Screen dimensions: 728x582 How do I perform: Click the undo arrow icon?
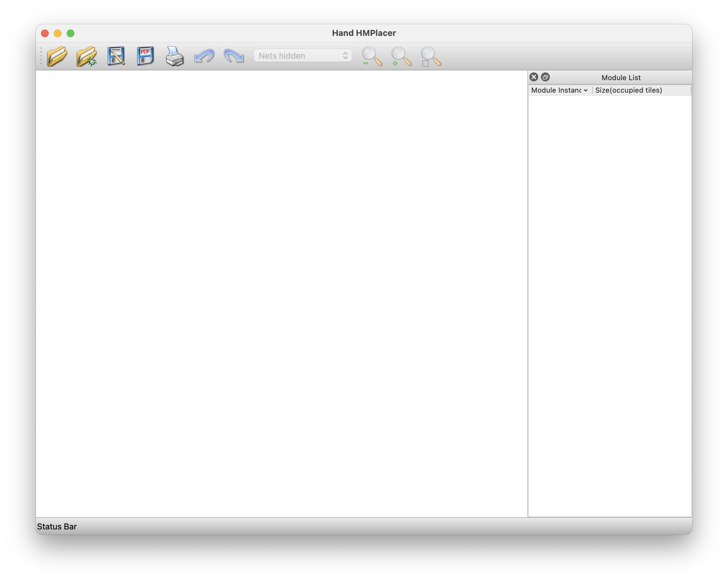click(204, 56)
